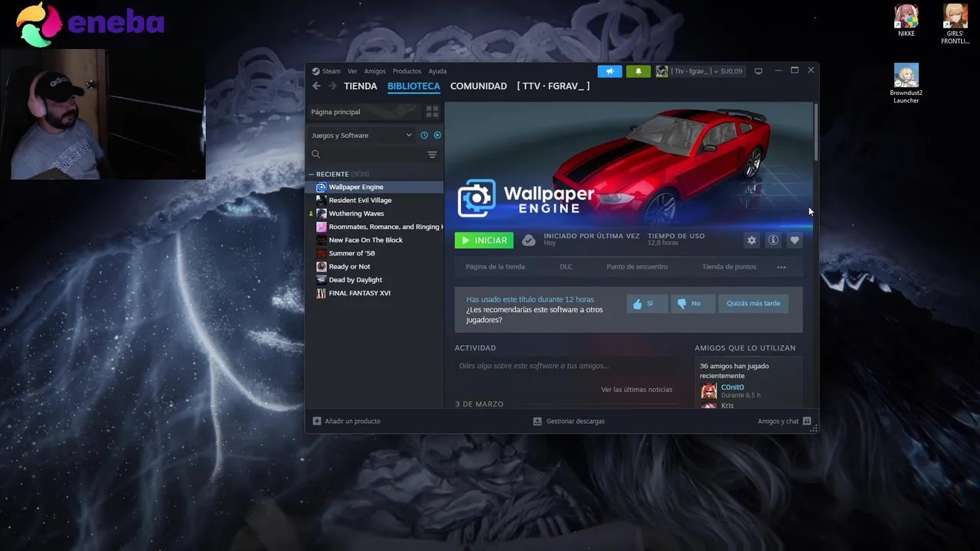Click the cloud sync status icon
Screen dimensions: 980x551
pos(528,240)
